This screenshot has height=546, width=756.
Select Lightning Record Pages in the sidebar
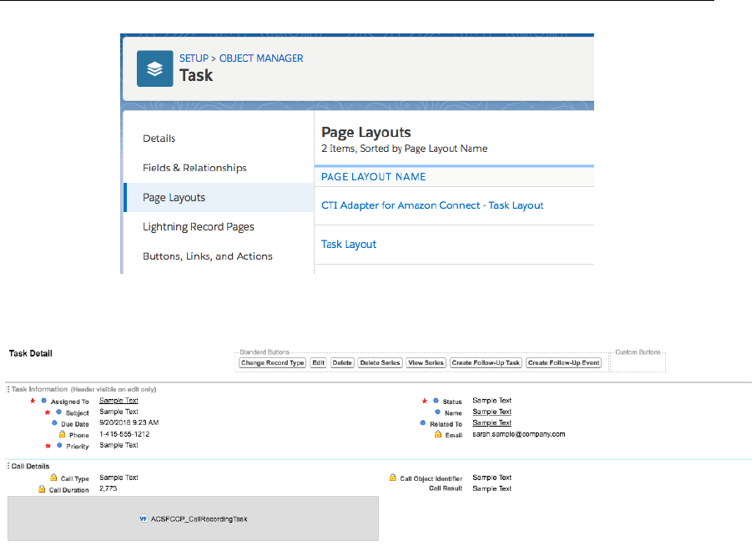198,227
